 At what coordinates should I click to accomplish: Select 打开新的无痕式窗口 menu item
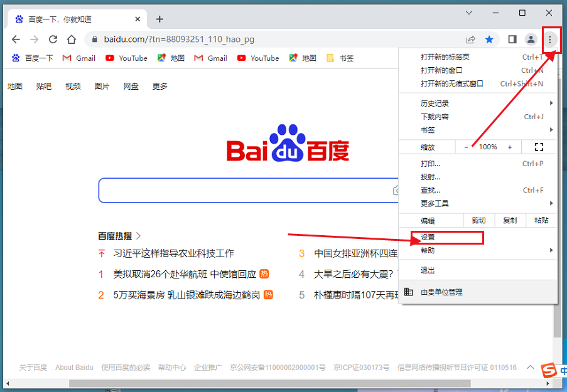click(x=478, y=84)
